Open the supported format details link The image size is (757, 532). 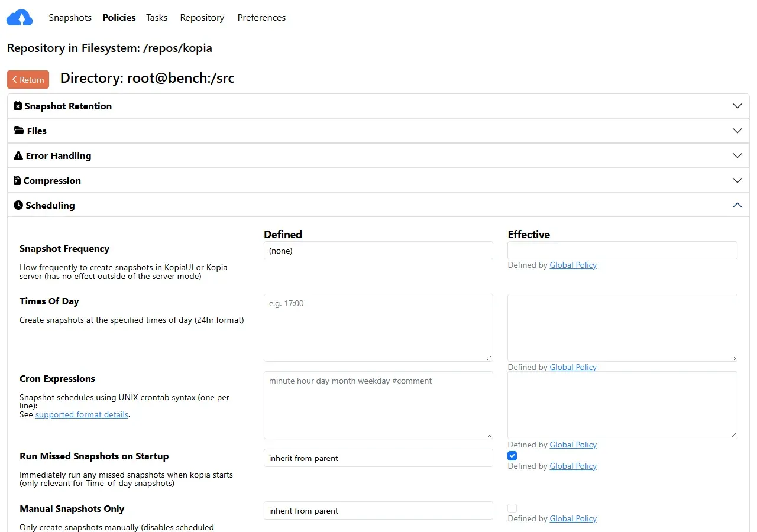pos(82,414)
